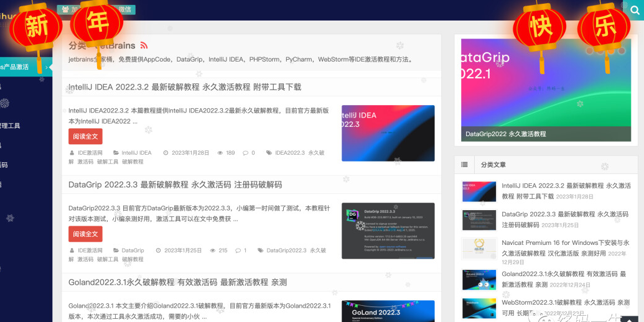This screenshot has width=644, height=322.
Task: Click the 2023年1月25日 date in the post meta
Action: click(x=183, y=251)
